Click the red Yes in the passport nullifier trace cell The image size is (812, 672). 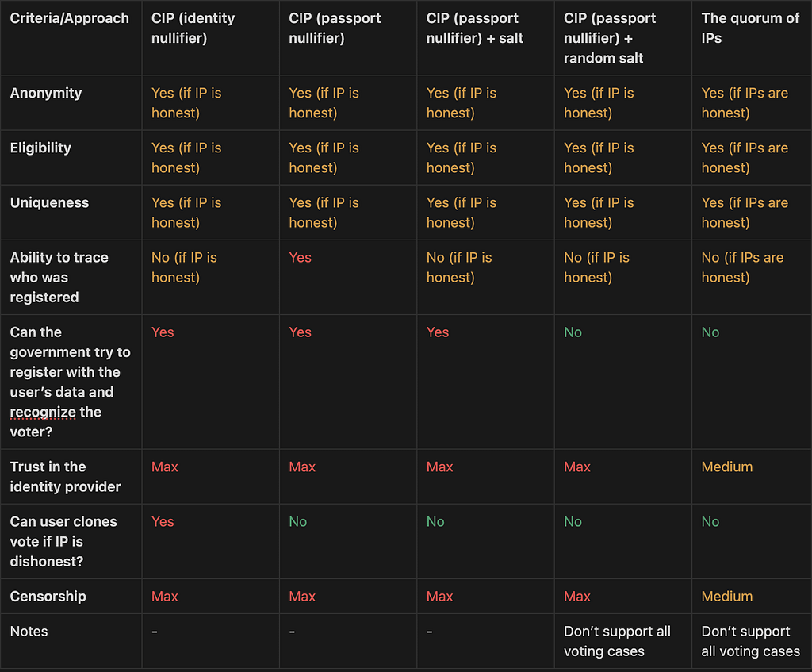[300, 258]
